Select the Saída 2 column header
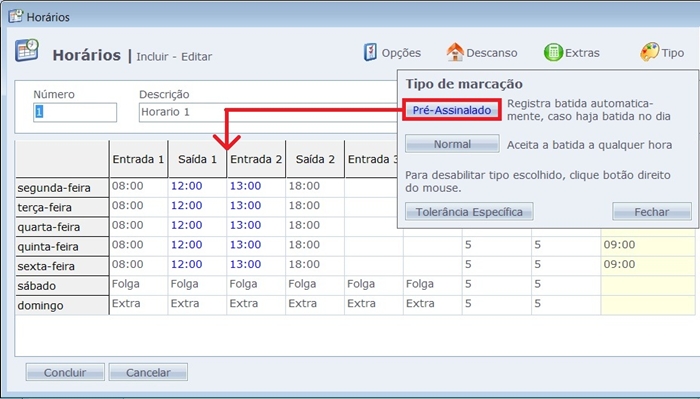 (315, 159)
